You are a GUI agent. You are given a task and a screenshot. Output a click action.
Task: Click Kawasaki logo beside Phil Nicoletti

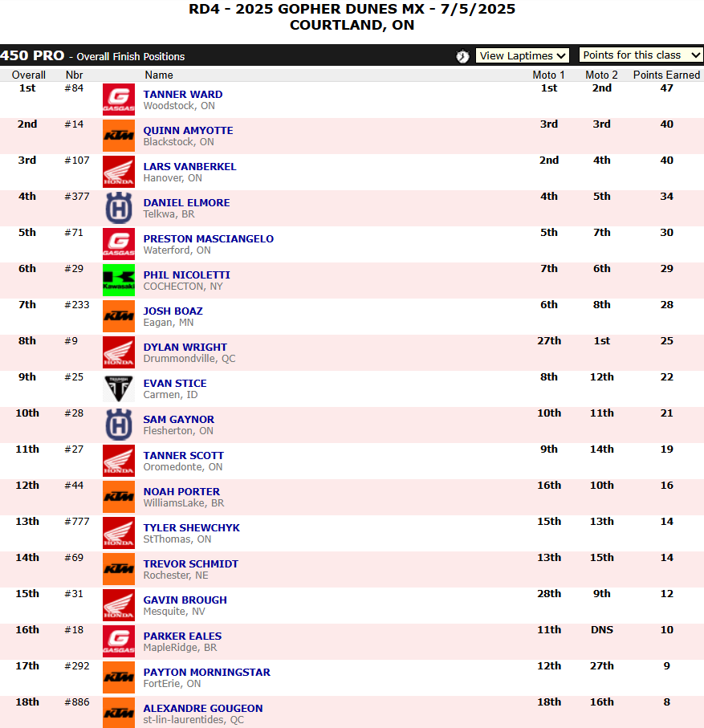coord(119,280)
